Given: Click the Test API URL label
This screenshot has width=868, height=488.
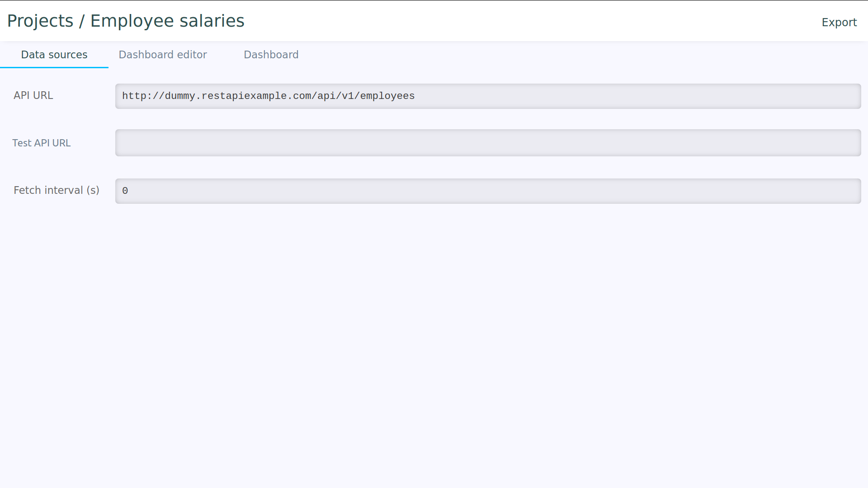Looking at the screenshot, I should click(x=41, y=143).
